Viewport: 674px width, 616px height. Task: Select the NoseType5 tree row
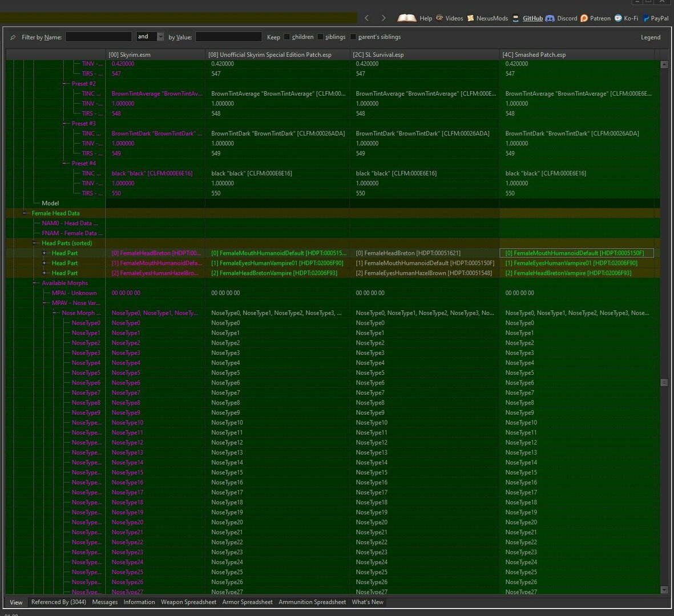pos(86,373)
